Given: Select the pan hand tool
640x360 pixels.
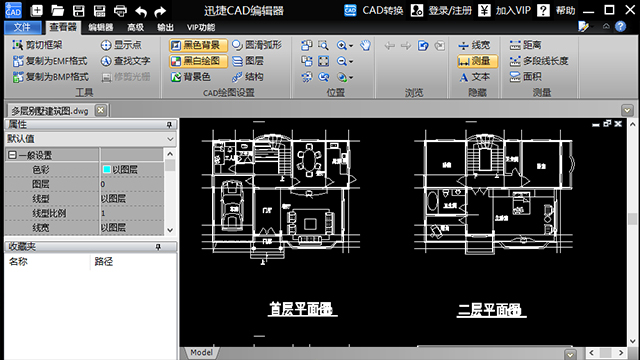Looking at the screenshot, I should pos(365,45).
